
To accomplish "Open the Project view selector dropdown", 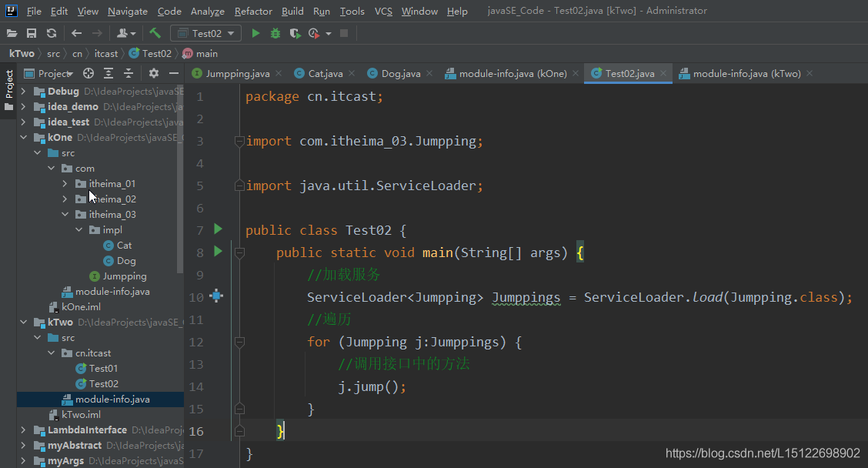I will tap(55, 73).
